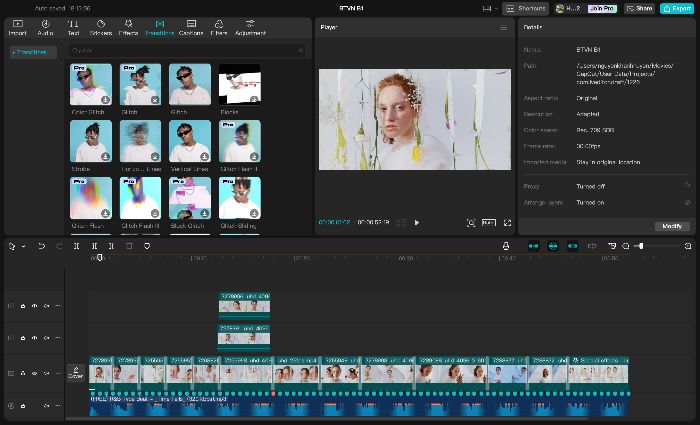Image resolution: width=700 pixels, height=425 pixels.
Task: Open the aspect Ratio button in Player
Action: pyautogui.click(x=489, y=222)
